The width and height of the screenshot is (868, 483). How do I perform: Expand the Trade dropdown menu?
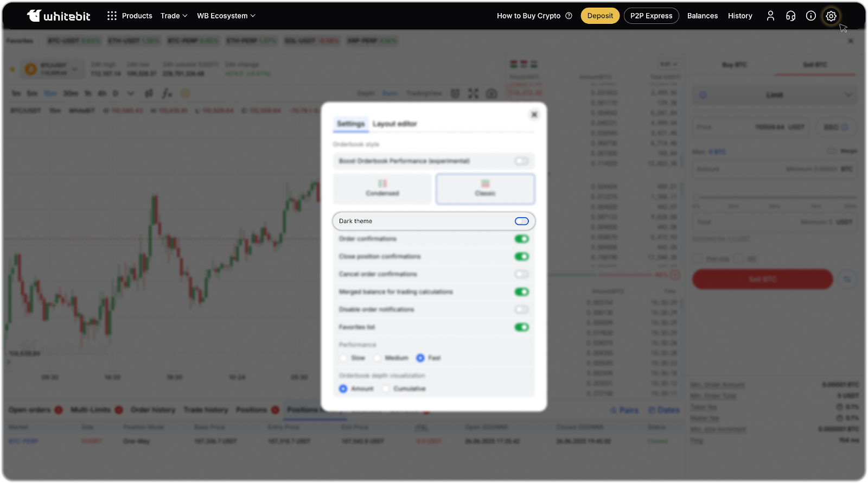coord(174,16)
